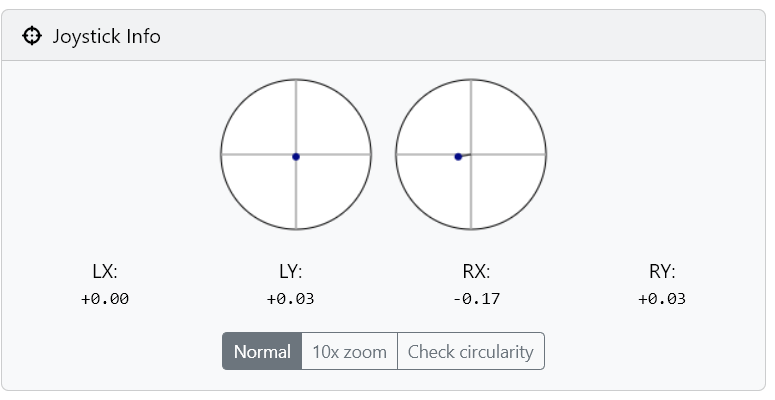Click the RY label
This screenshot has height=400, width=775.
662,271
